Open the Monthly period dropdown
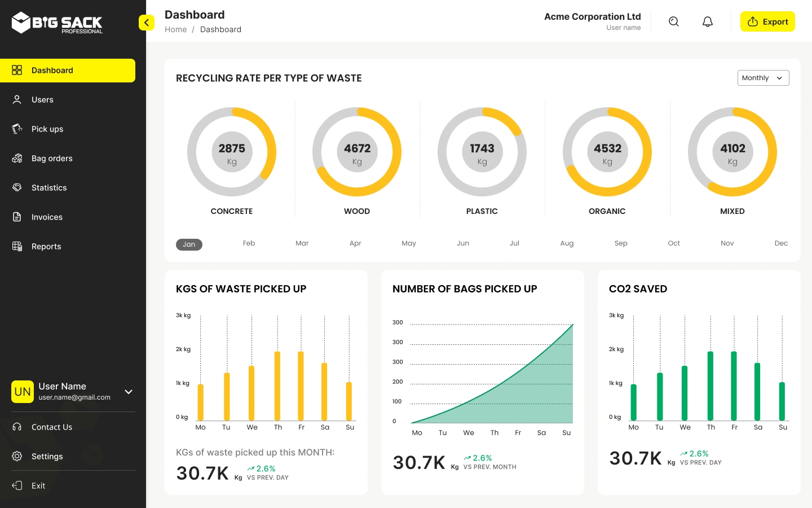The width and height of the screenshot is (812, 508). click(x=763, y=78)
